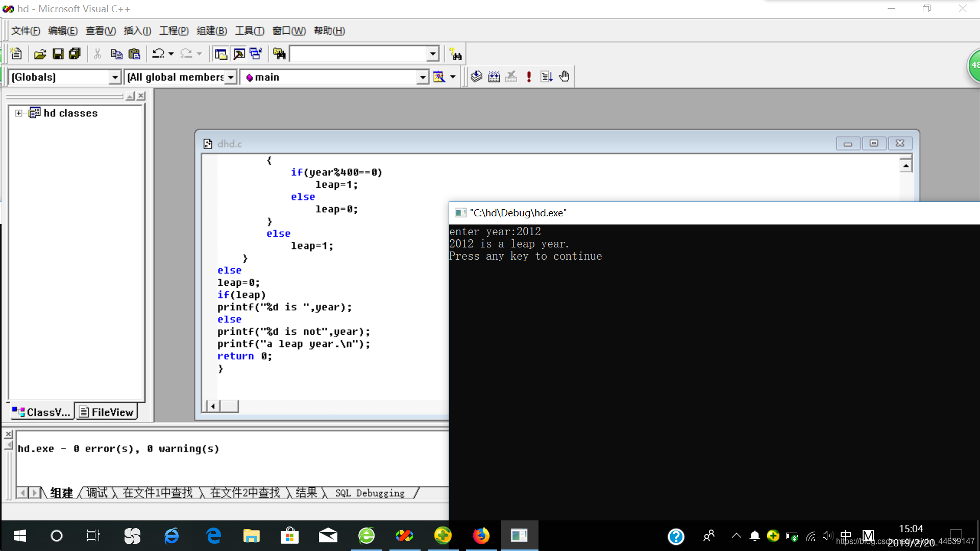
Task: Open the Window List icon
Action: click(256, 54)
